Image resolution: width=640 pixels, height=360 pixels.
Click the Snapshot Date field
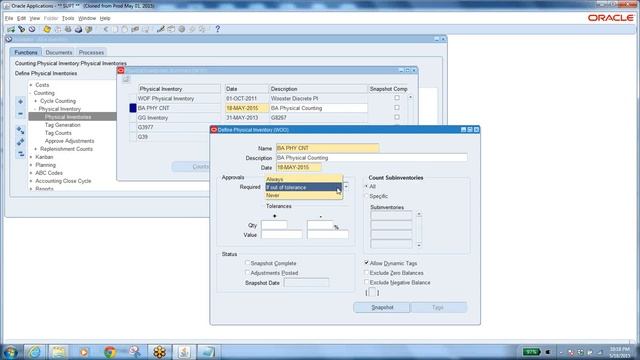click(306, 282)
